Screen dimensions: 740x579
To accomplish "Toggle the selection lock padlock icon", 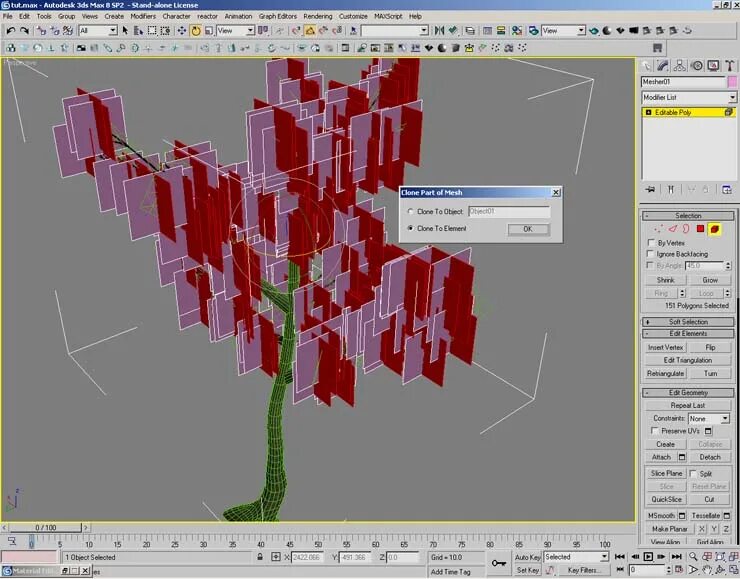I will click(260, 557).
